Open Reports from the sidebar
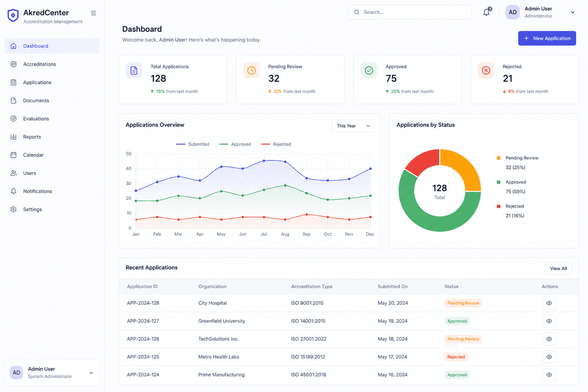 click(x=52, y=137)
